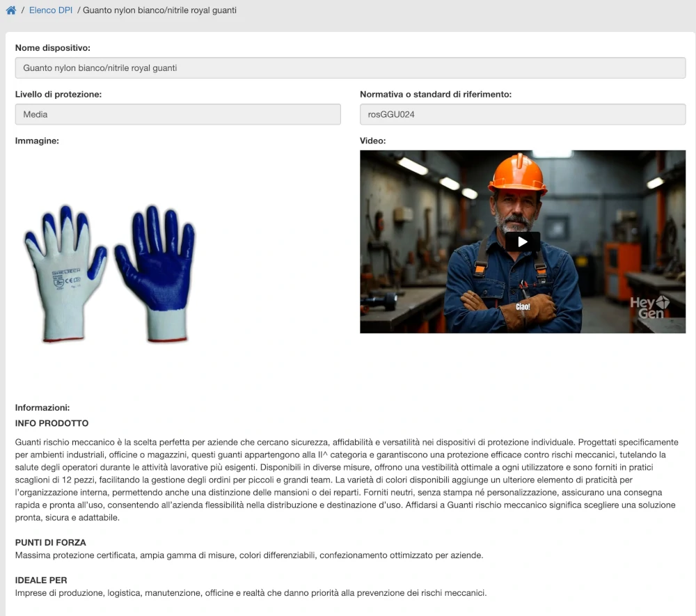The width and height of the screenshot is (696, 616).
Task: Select the blue palm-side glove image
Action: click(x=155, y=274)
